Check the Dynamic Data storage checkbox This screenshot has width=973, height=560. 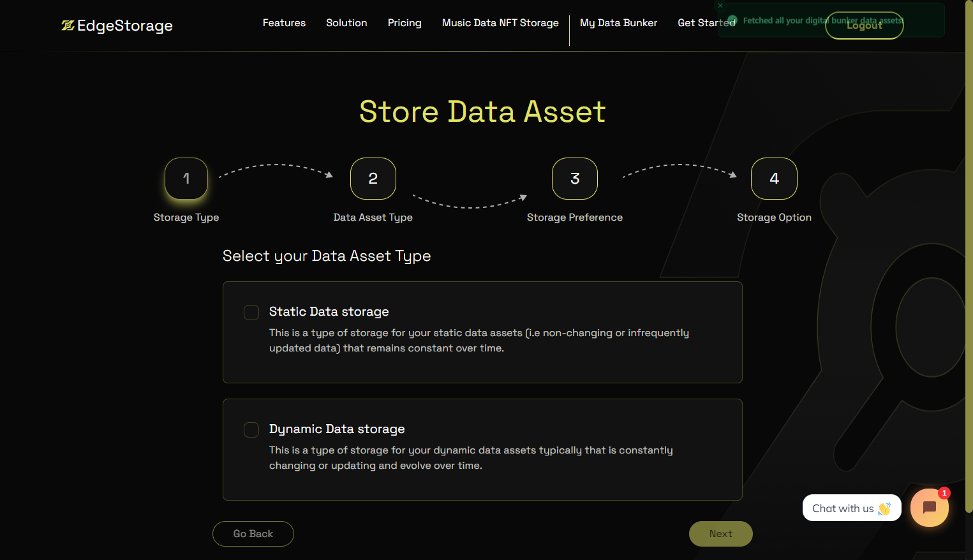coord(251,429)
